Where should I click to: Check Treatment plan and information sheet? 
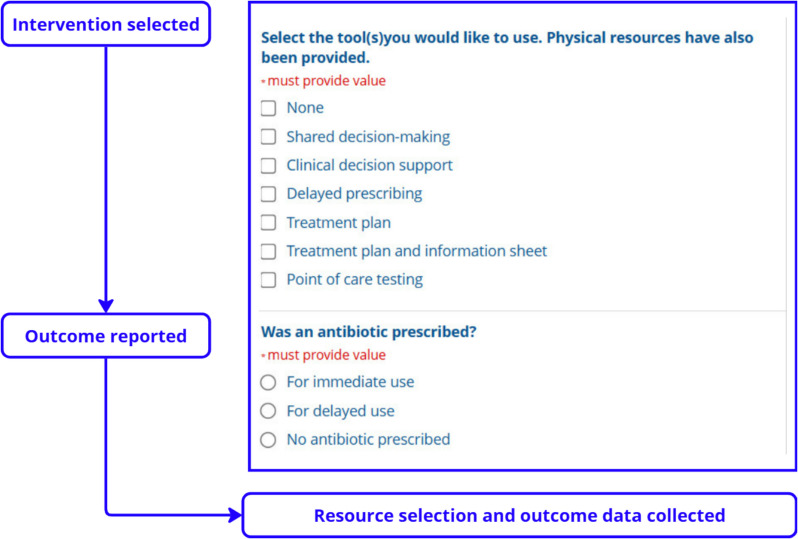coord(268,251)
